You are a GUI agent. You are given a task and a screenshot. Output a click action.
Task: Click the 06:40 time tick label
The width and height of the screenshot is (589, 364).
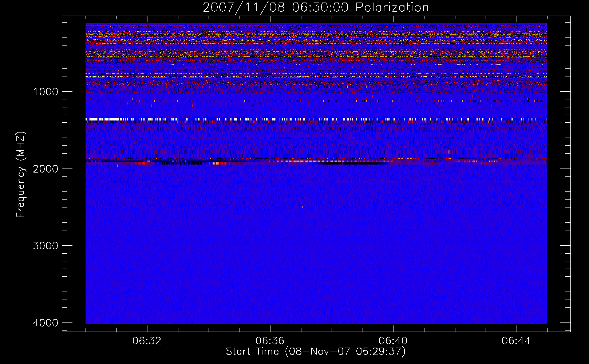(393, 341)
